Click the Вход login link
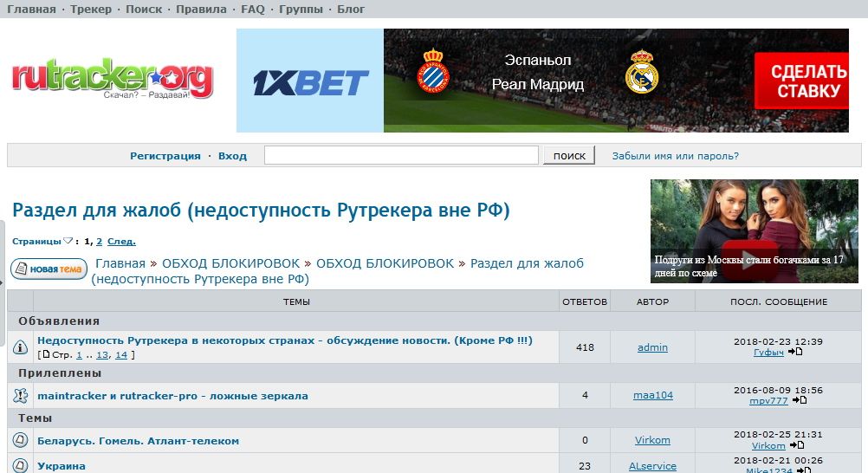Screen dimensions: 868x473 [x=232, y=156]
